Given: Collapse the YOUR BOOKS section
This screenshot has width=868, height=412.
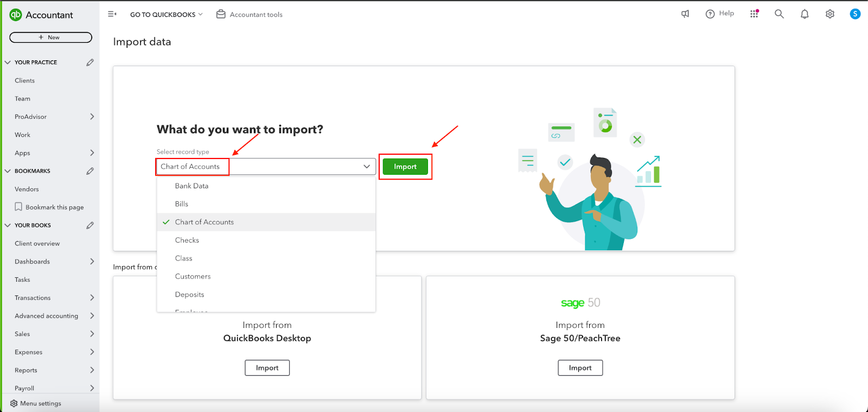Looking at the screenshot, I should pos(8,225).
